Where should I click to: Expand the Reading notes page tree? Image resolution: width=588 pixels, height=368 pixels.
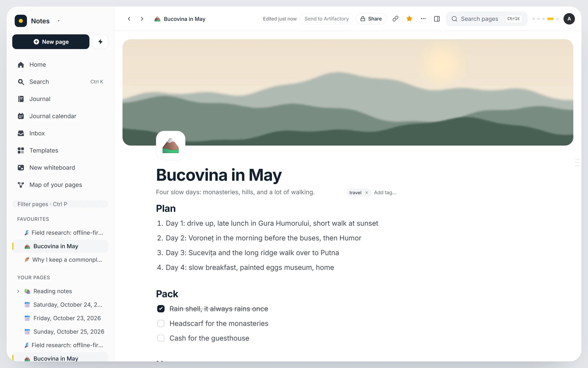(18, 291)
